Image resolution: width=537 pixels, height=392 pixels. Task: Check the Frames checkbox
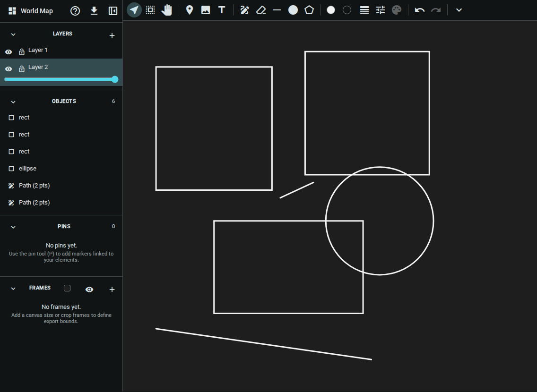tap(67, 288)
